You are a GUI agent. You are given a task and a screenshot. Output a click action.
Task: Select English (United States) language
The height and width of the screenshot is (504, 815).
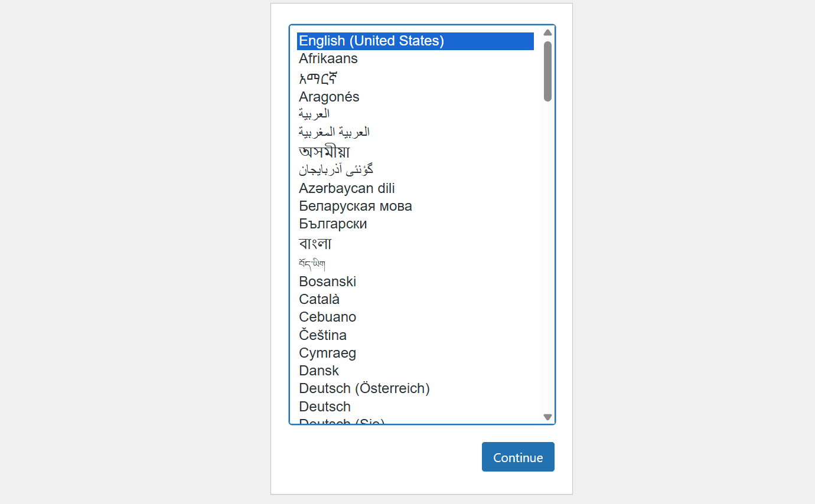(x=371, y=41)
